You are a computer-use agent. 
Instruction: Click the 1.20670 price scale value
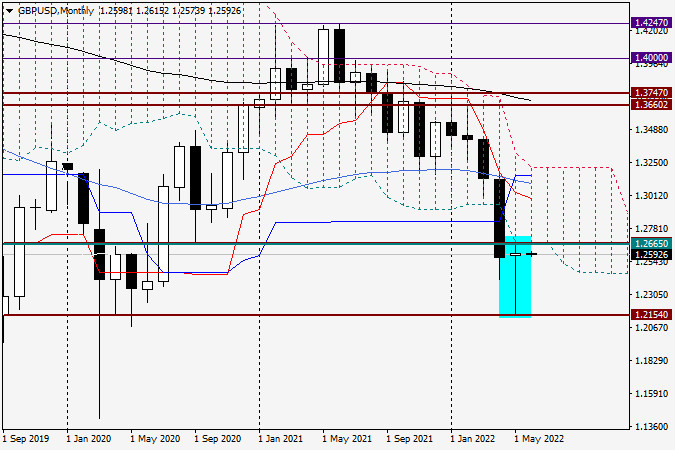[x=652, y=328]
